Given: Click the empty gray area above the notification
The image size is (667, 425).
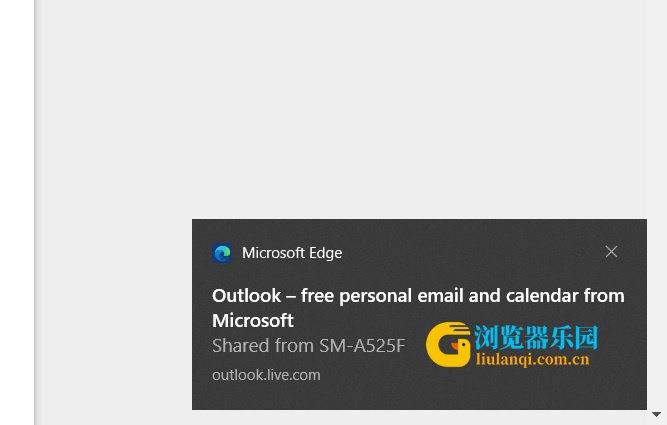Looking at the screenshot, I should point(340,106).
